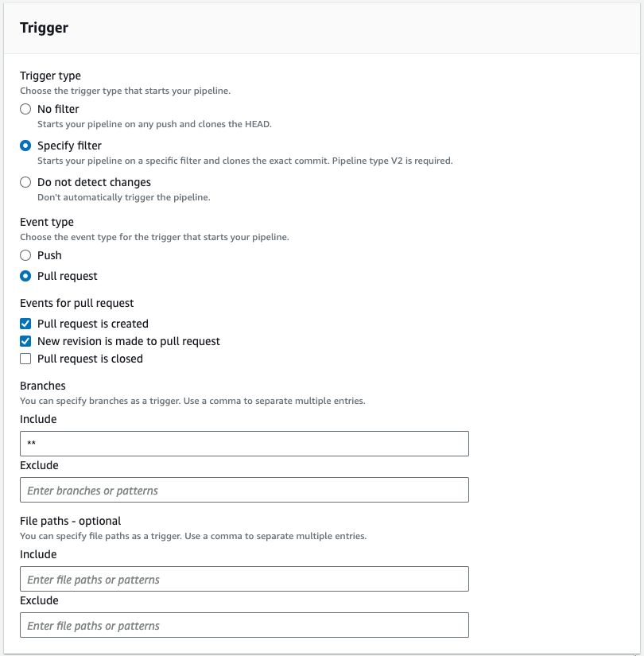
Task: Select the No filter trigger type
Action: click(25, 109)
